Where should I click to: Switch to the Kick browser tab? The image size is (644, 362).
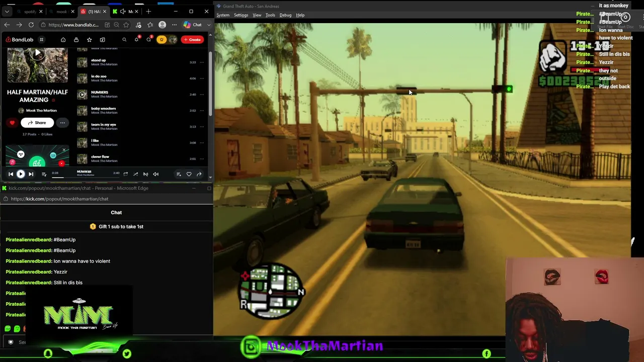(126, 12)
